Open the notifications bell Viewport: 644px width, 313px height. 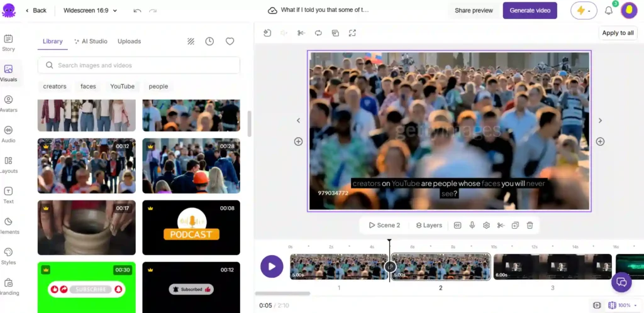point(609,11)
